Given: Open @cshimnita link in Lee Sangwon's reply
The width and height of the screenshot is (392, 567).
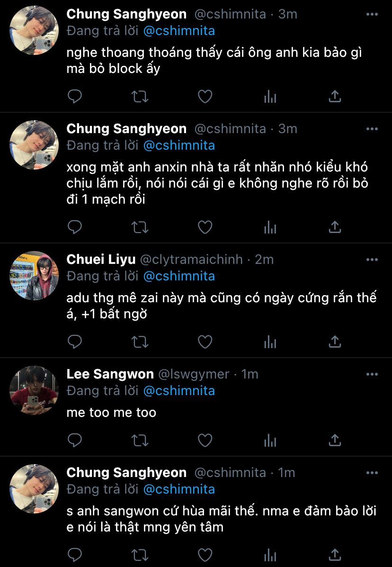Looking at the screenshot, I should tap(179, 390).
